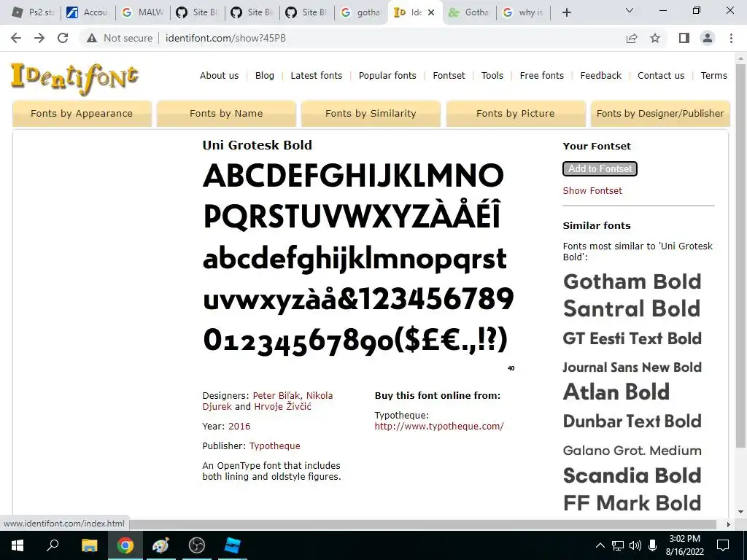Open OBS Studio from taskbar
The image size is (747, 560).
(x=196, y=545)
